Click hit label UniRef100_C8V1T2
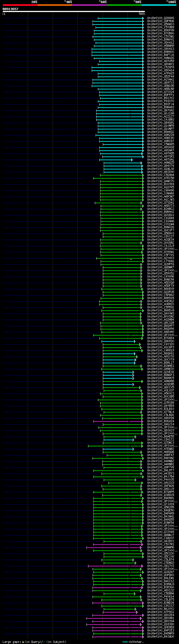This screenshot has width=179, height=644. coord(161,440)
